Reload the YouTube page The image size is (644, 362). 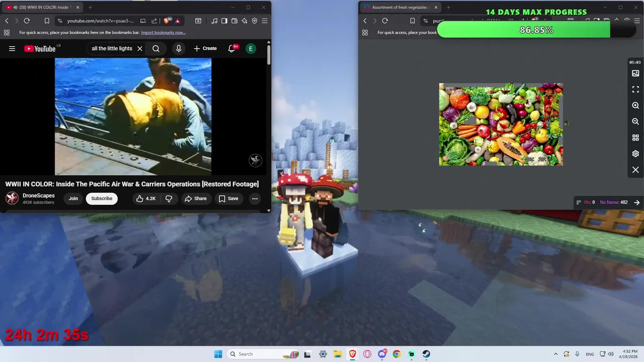(27, 21)
